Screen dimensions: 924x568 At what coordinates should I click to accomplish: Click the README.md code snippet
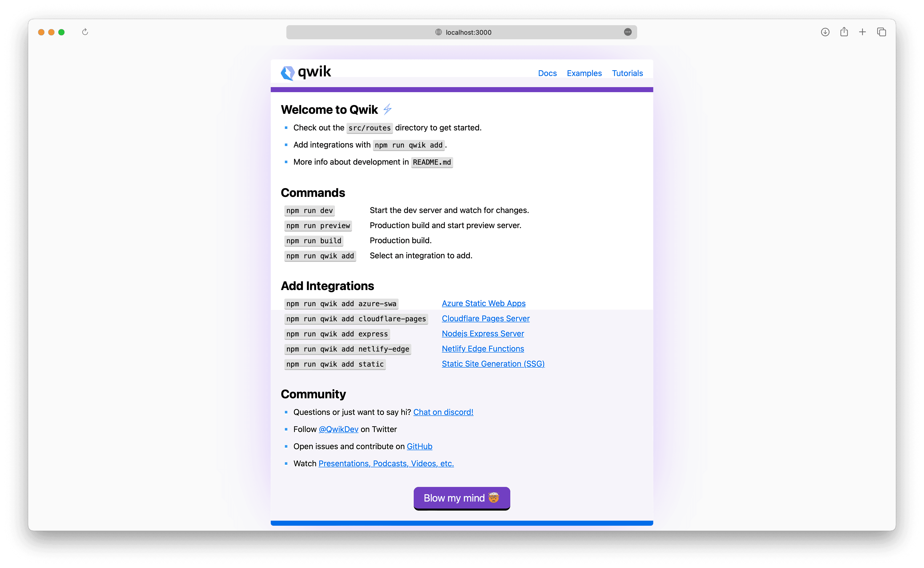(432, 162)
